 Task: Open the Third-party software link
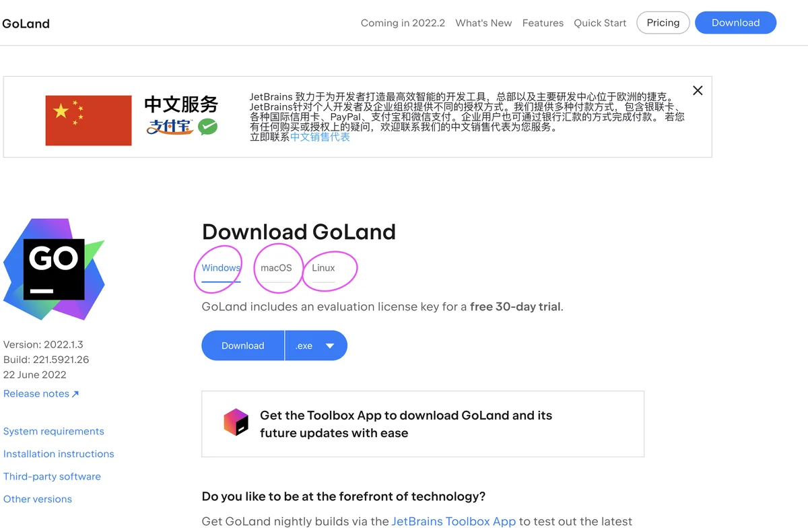pyautogui.click(x=52, y=477)
